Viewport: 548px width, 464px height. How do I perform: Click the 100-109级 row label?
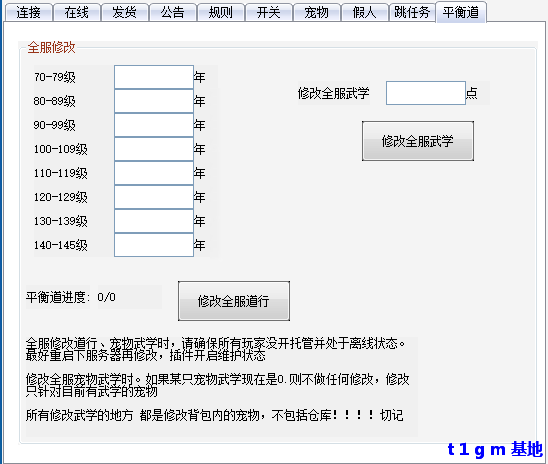click(60, 149)
